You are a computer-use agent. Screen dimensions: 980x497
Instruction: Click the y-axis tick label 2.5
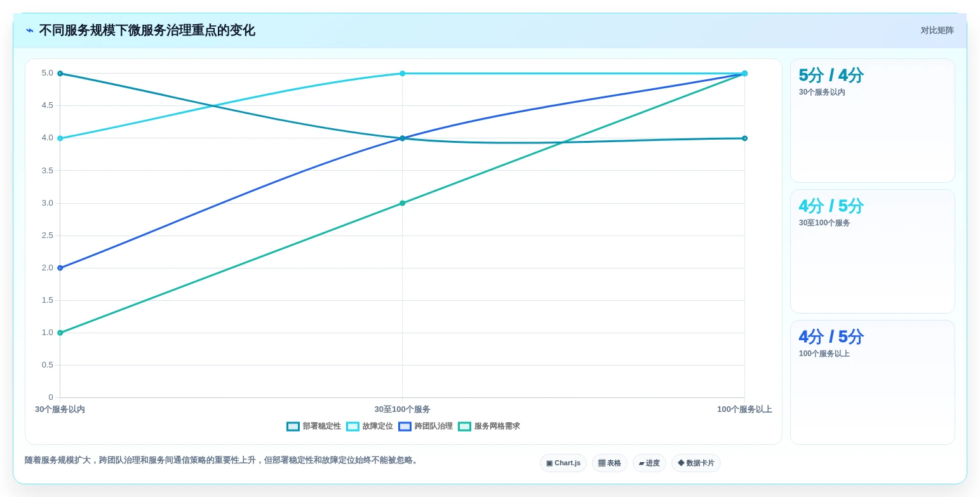[48, 235]
